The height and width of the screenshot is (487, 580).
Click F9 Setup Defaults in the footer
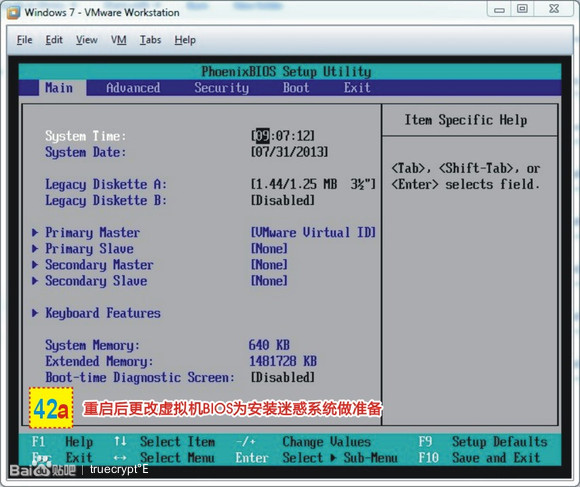point(483,442)
